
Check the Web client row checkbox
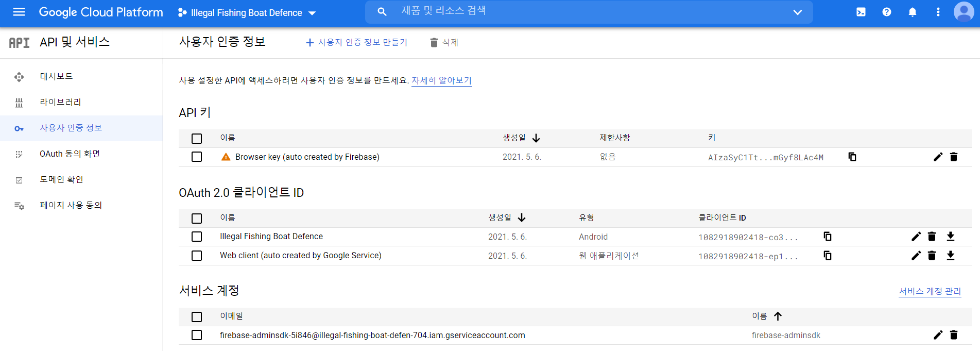(x=197, y=256)
